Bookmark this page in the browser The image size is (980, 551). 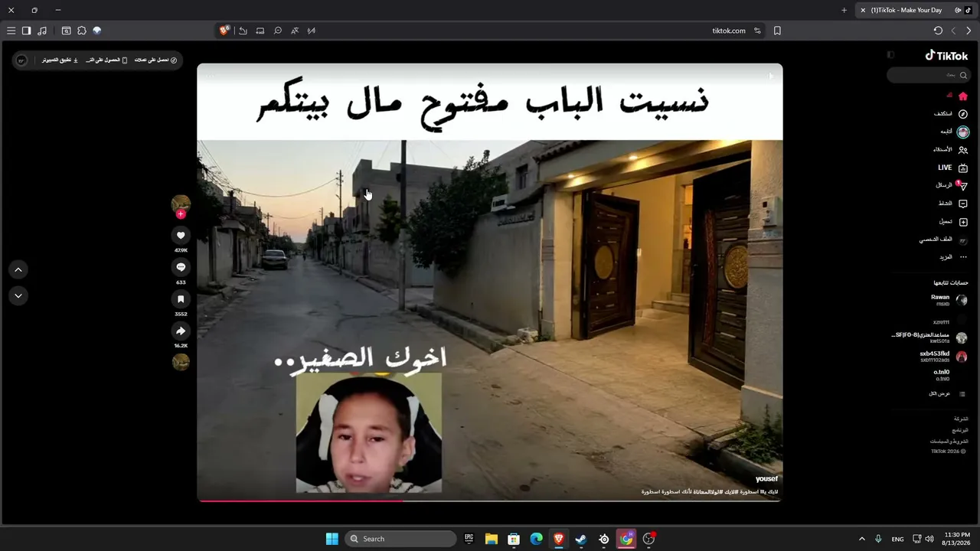tap(777, 31)
